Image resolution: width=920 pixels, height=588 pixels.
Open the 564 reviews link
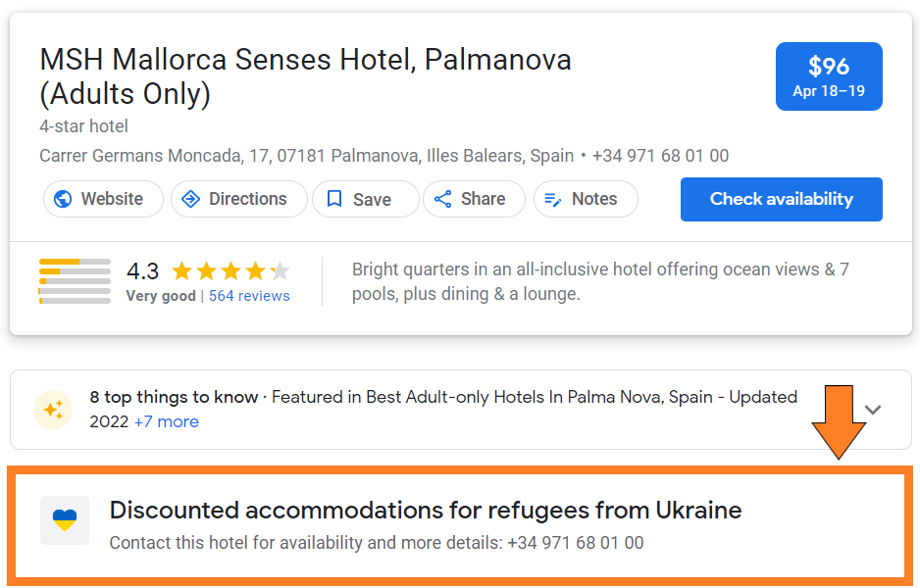pyautogui.click(x=249, y=296)
